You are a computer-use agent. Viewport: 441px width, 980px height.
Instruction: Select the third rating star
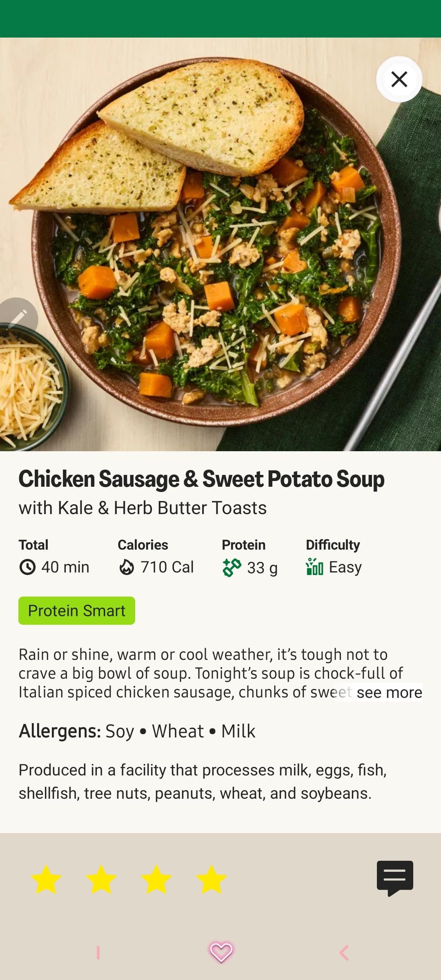click(156, 880)
